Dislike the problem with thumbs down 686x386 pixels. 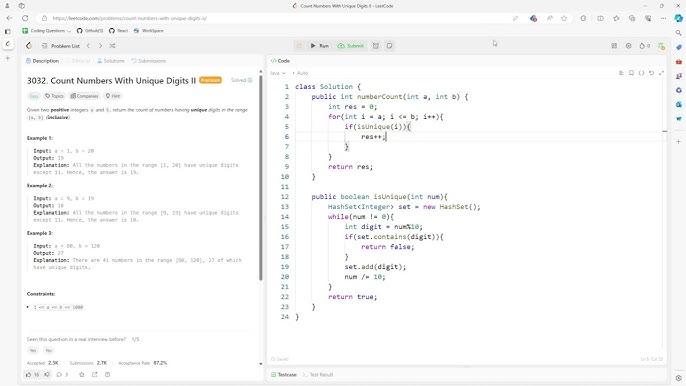click(47, 375)
